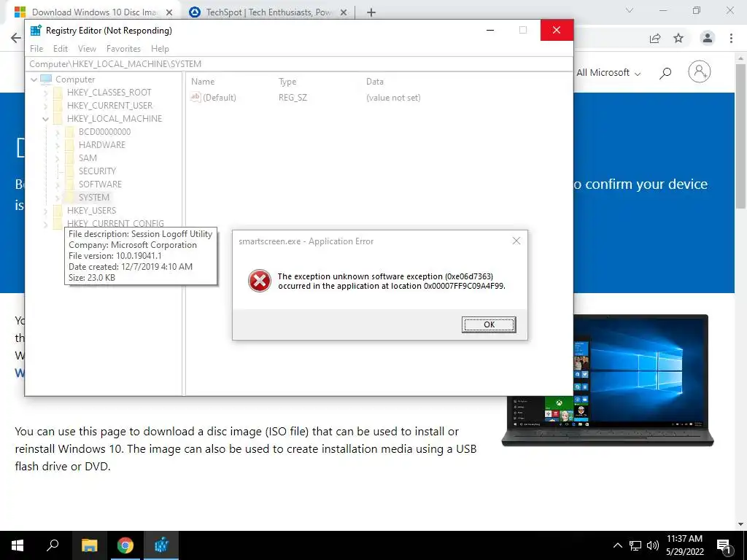This screenshot has width=747, height=560.
Task: Expand the HKEY_USERS node
Action: pos(46,211)
